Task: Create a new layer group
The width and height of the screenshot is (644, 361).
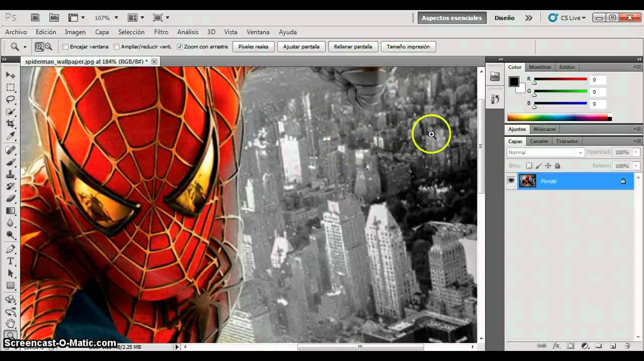Action: (x=599, y=346)
